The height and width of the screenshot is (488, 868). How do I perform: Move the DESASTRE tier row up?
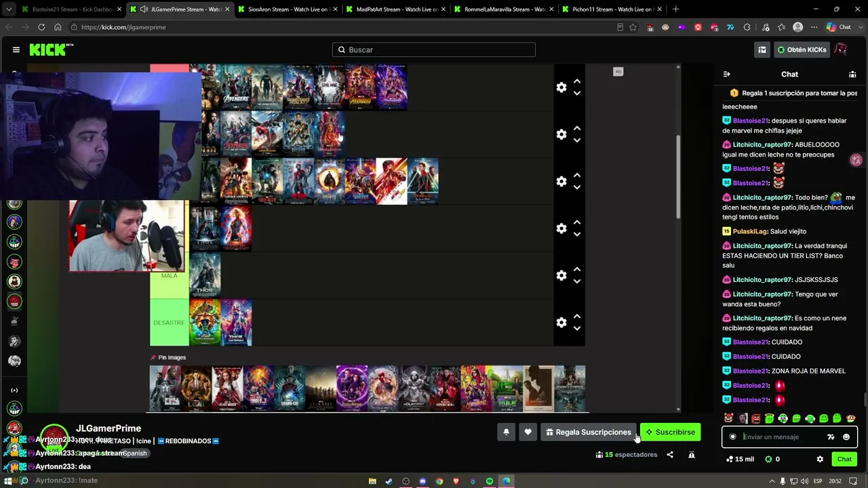[x=577, y=317]
